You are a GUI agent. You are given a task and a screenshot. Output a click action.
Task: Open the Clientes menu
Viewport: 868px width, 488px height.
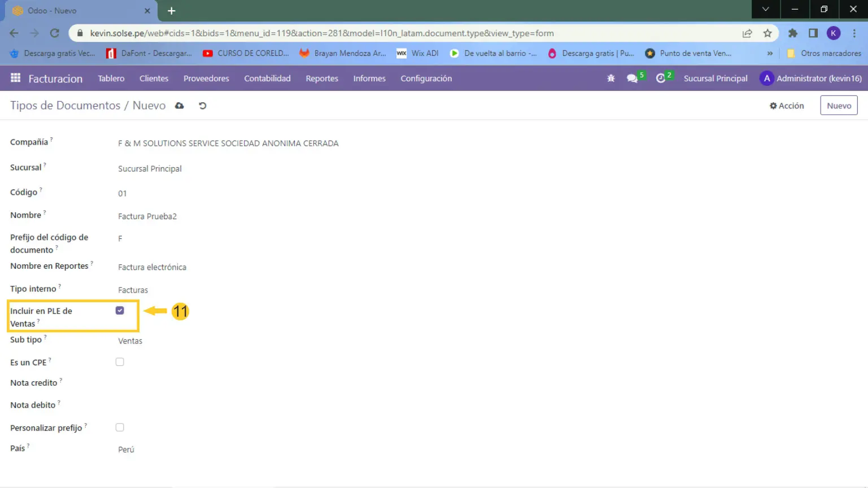coord(154,79)
